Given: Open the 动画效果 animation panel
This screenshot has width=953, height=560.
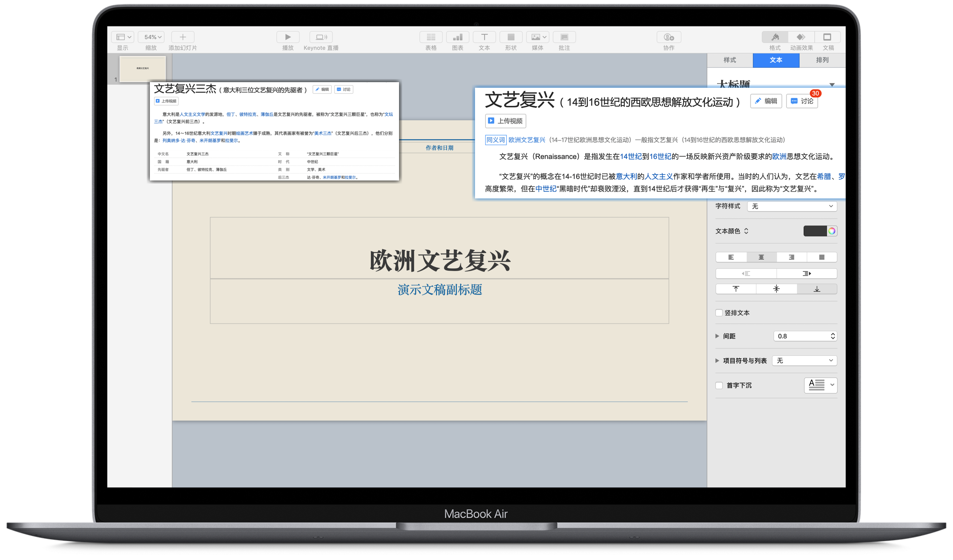Looking at the screenshot, I should [801, 37].
